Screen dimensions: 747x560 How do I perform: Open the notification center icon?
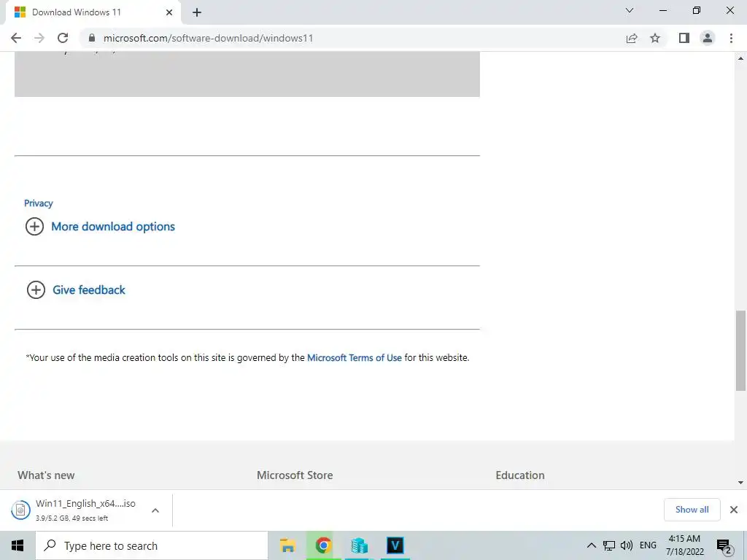pos(724,546)
